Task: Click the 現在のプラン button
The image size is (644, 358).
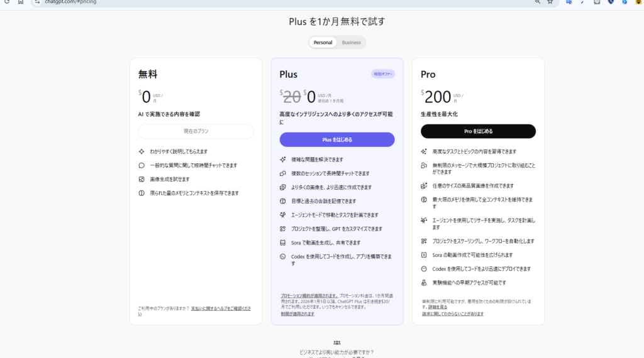Action: pyautogui.click(x=196, y=131)
